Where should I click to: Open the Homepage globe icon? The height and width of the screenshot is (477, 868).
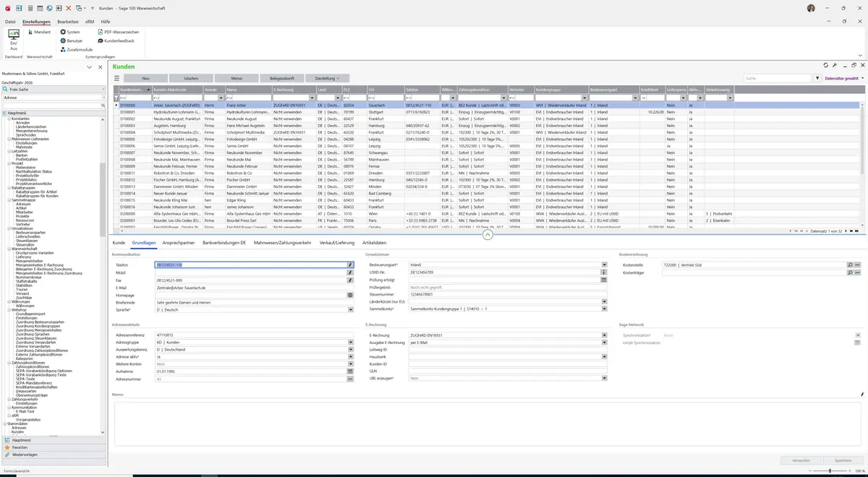[x=350, y=295]
